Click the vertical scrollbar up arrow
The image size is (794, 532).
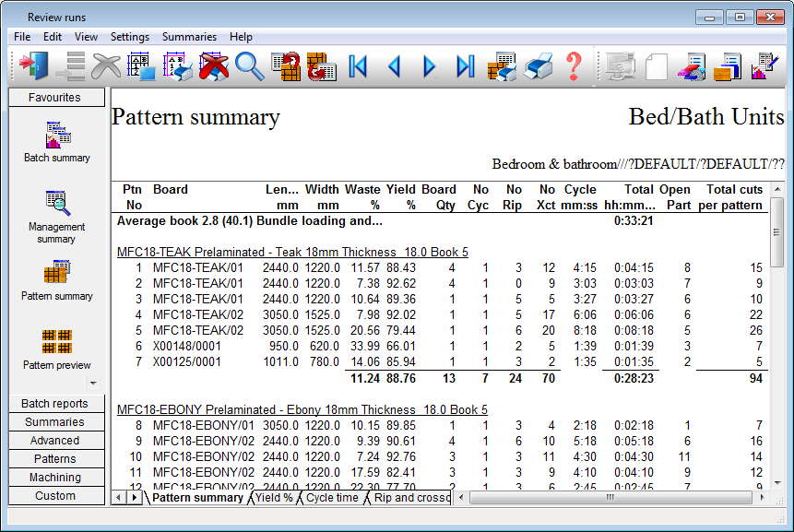coord(777,189)
